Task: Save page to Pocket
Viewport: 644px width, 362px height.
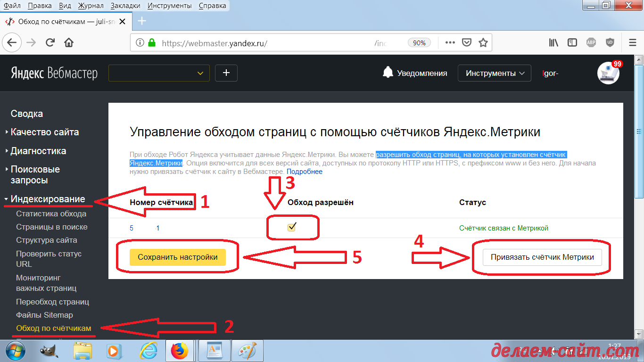Action: (x=466, y=42)
